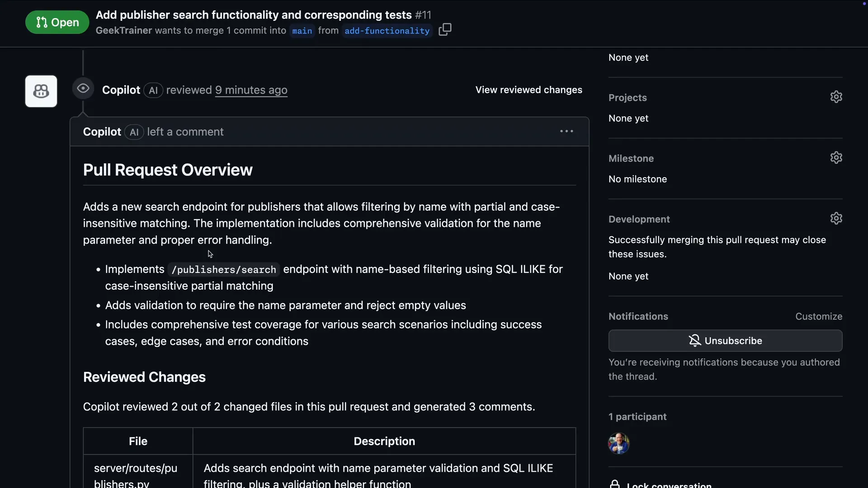Click the 1 participant label
Screen dimensions: 868x488
click(637, 417)
